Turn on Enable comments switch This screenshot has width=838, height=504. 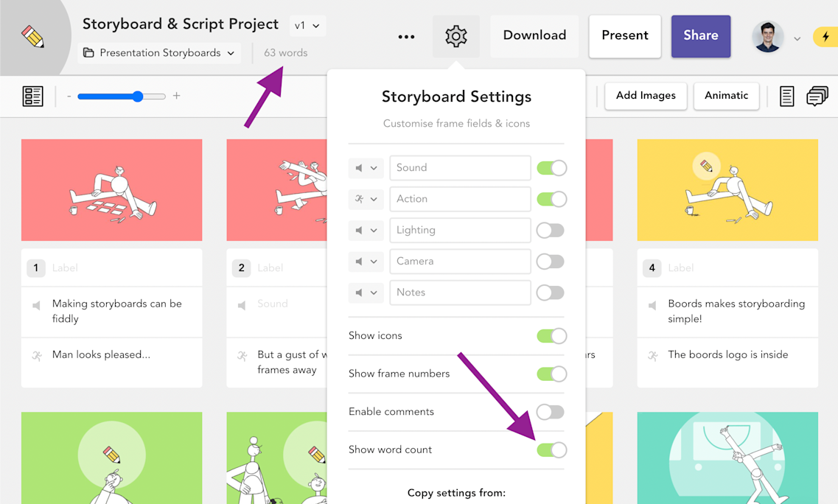pyautogui.click(x=551, y=412)
